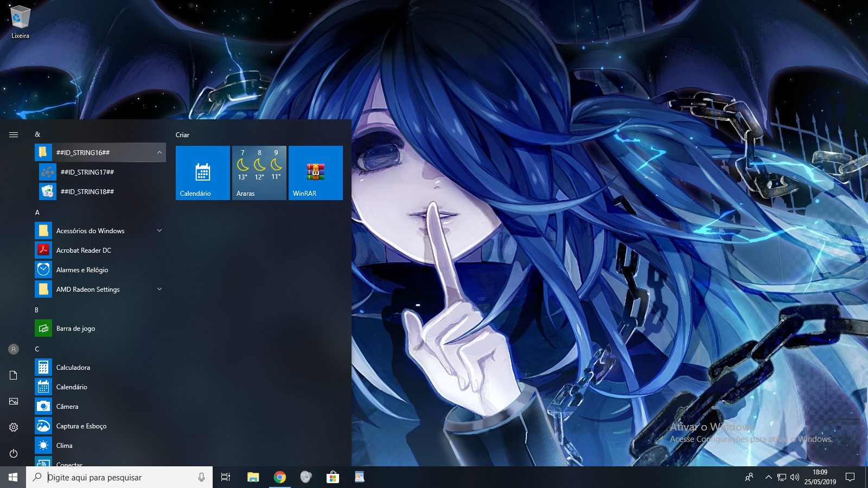Screen dimensions: 868x488
Task: Open Task View from the taskbar
Action: tap(226, 477)
